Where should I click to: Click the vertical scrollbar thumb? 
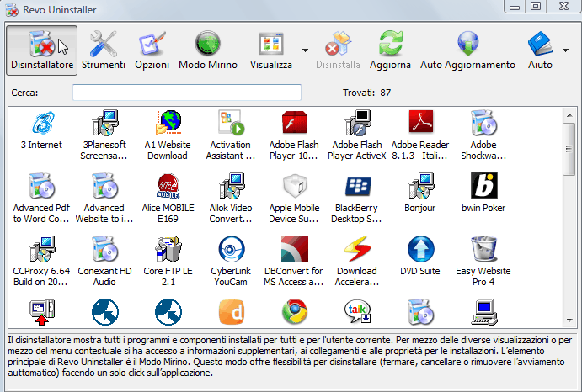click(569, 149)
